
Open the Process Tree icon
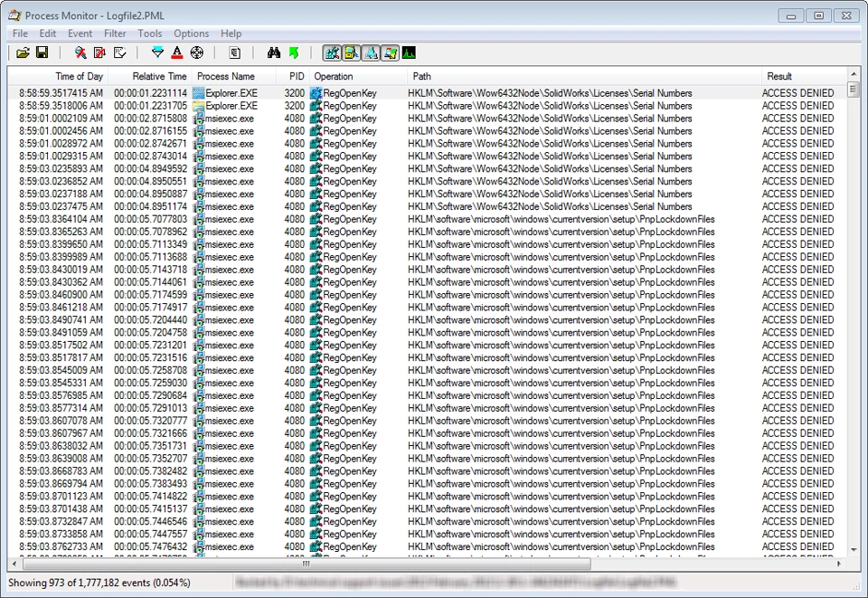[x=235, y=52]
